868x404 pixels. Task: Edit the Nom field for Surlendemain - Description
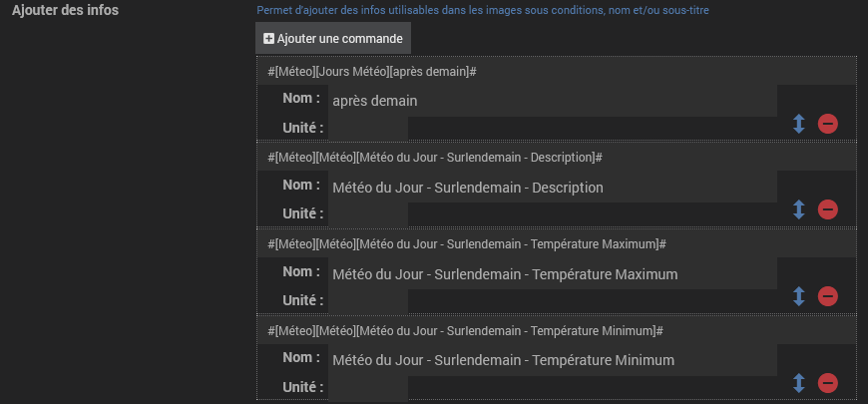click(x=553, y=188)
